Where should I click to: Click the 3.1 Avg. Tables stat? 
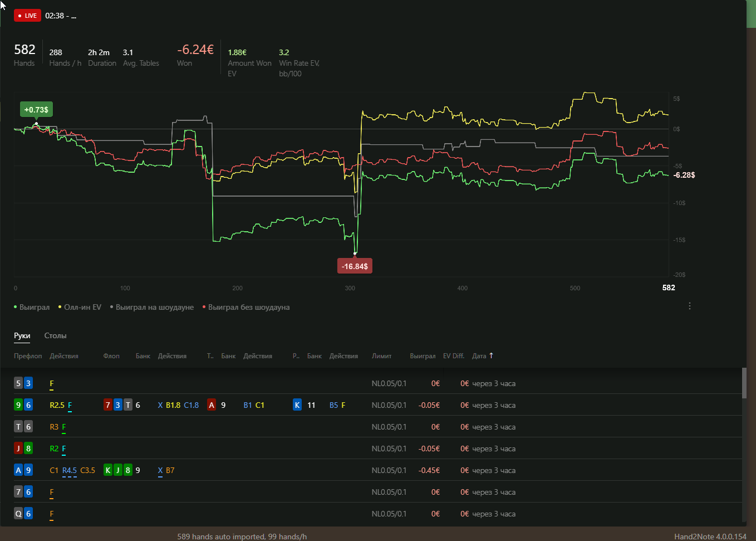pyautogui.click(x=141, y=57)
